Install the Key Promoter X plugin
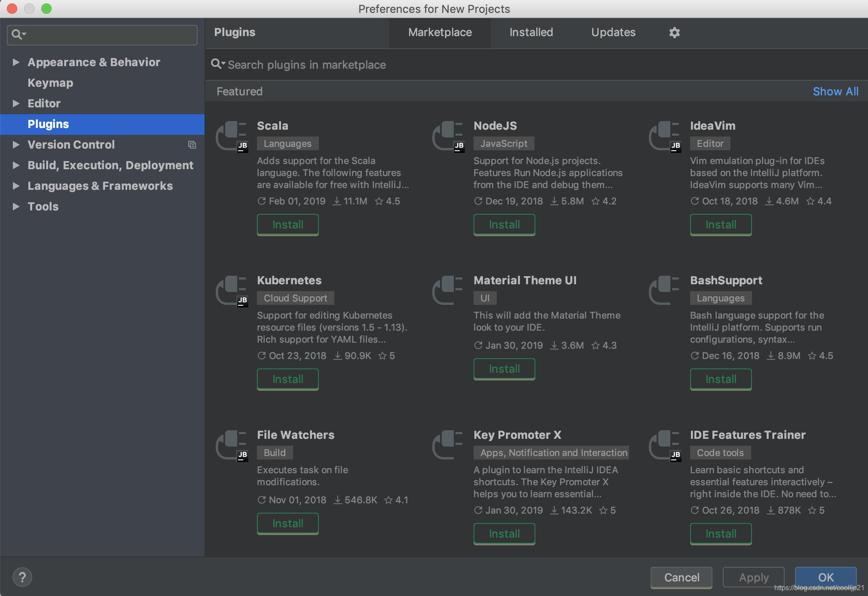 504,534
